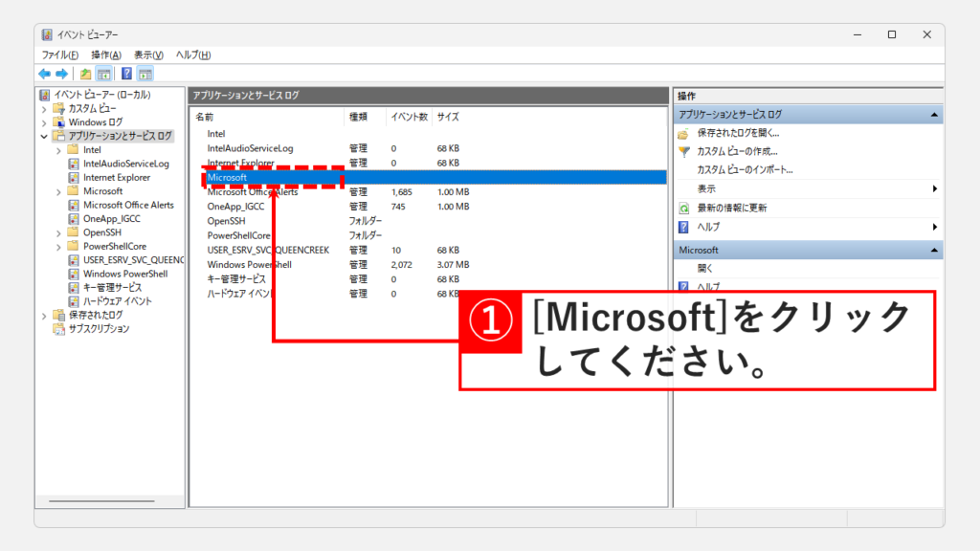Click 開く under the Microsoft actions

tap(705, 269)
